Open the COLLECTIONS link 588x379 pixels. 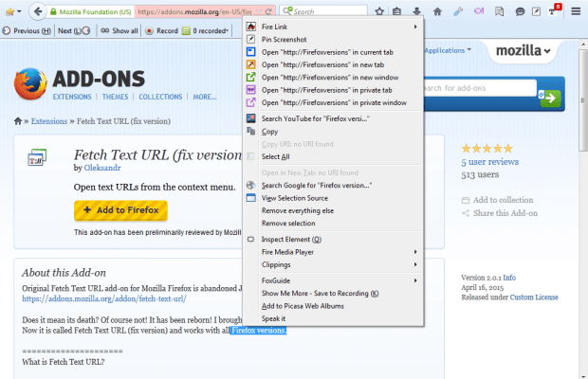[160, 97]
